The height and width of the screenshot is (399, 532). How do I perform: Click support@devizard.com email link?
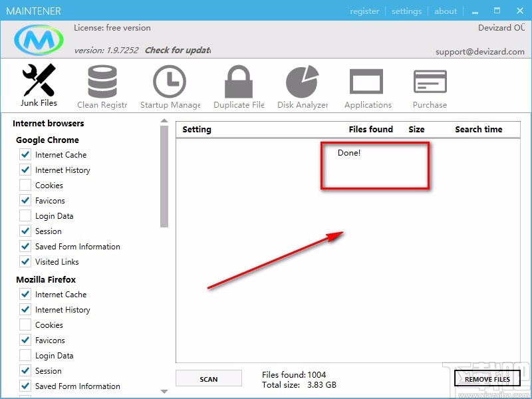click(480, 52)
